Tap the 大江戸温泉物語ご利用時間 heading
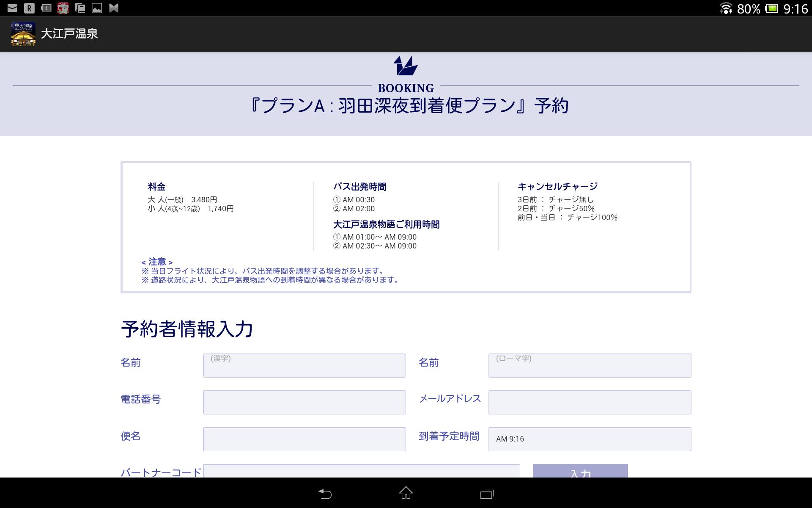Screen dimensions: 812x508 (x=387, y=224)
